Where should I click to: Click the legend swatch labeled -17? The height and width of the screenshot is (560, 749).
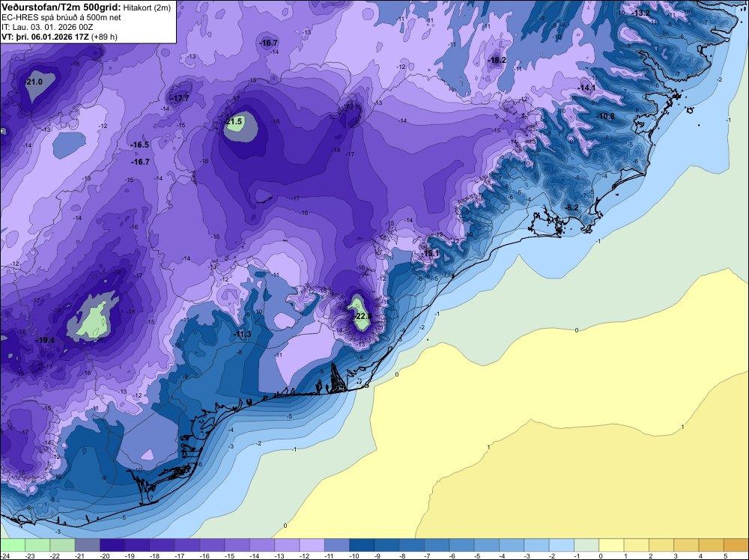pos(187,545)
